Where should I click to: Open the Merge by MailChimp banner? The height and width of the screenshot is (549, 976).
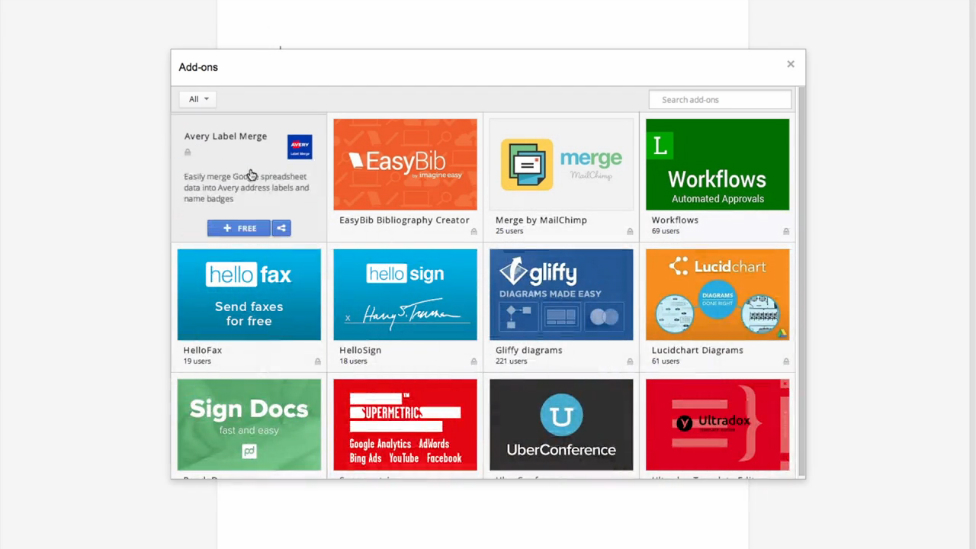pyautogui.click(x=561, y=164)
